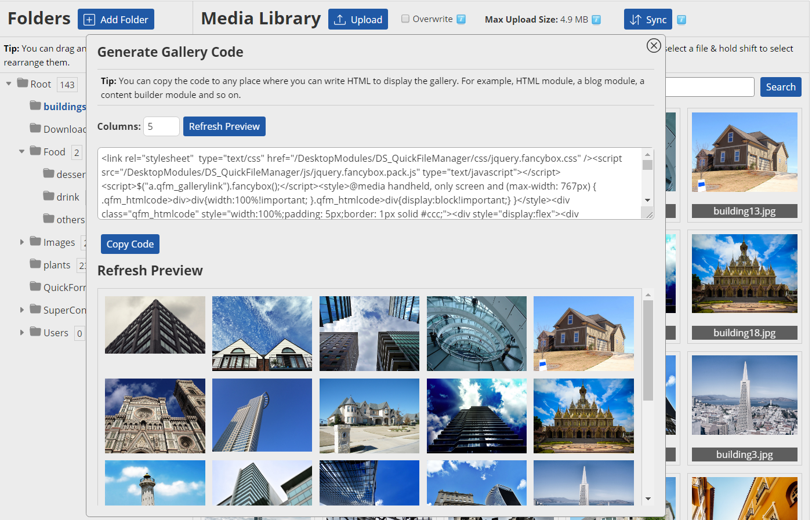Screen dimensions: 812x520
Task: Expand the SuperCon folder
Action: (21, 310)
